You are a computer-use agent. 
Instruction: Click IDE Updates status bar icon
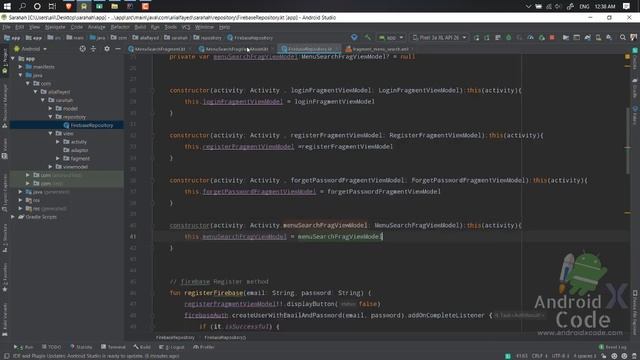[7, 356]
